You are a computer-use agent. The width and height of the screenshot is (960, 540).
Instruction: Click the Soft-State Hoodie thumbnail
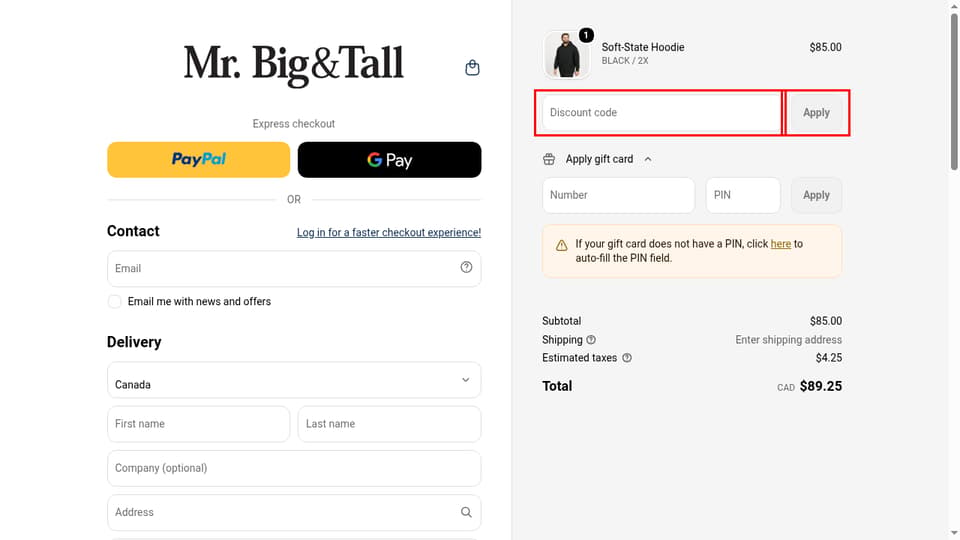pyautogui.click(x=566, y=55)
